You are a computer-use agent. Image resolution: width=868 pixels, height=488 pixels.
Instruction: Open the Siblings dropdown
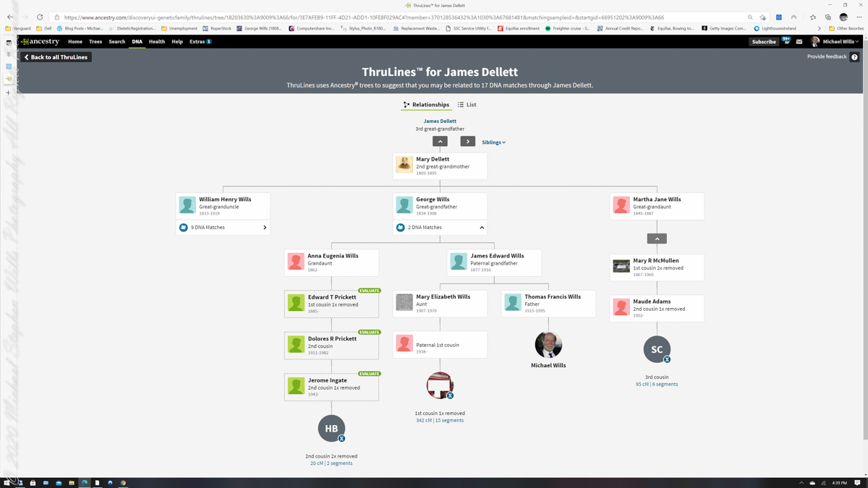pyautogui.click(x=493, y=142)
